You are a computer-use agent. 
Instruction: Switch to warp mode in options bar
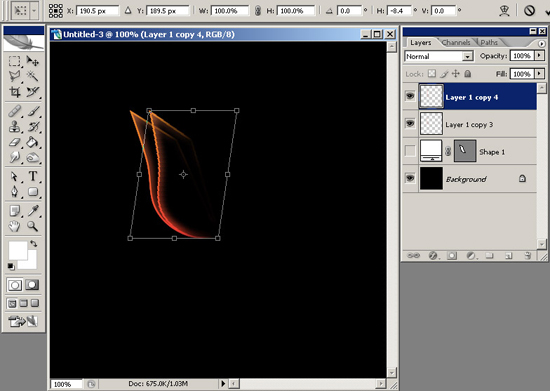click(x=504, y=11)
